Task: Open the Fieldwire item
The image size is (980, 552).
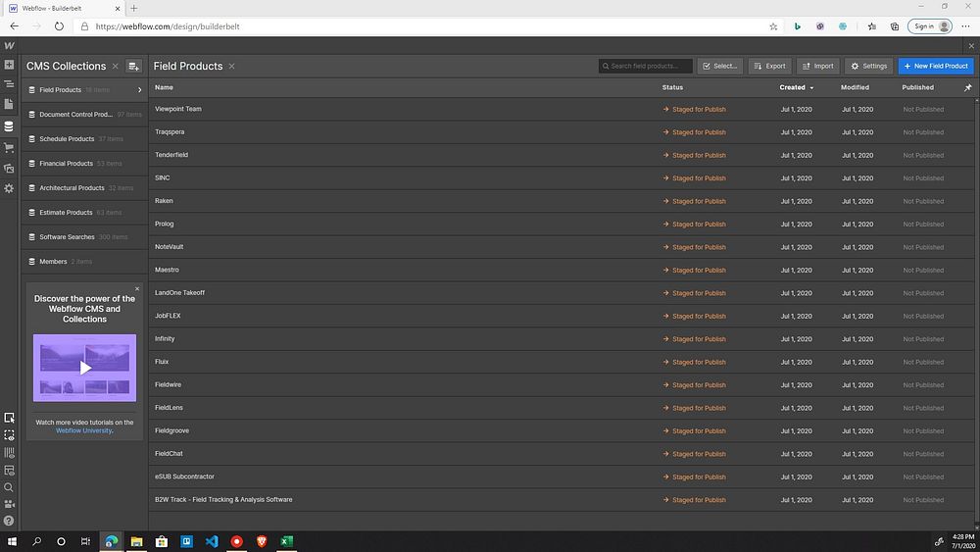Action: tap(562, 384)
